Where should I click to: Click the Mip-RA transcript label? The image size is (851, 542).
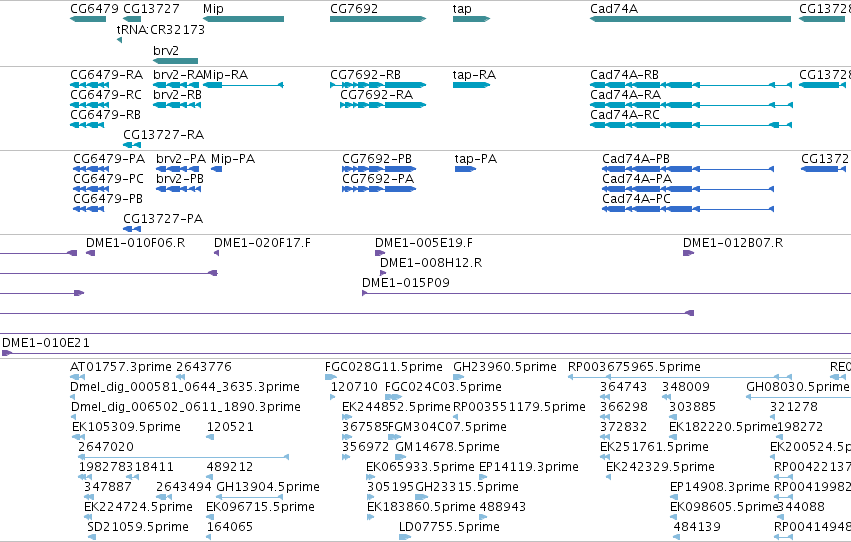click(x=225, y=75)
